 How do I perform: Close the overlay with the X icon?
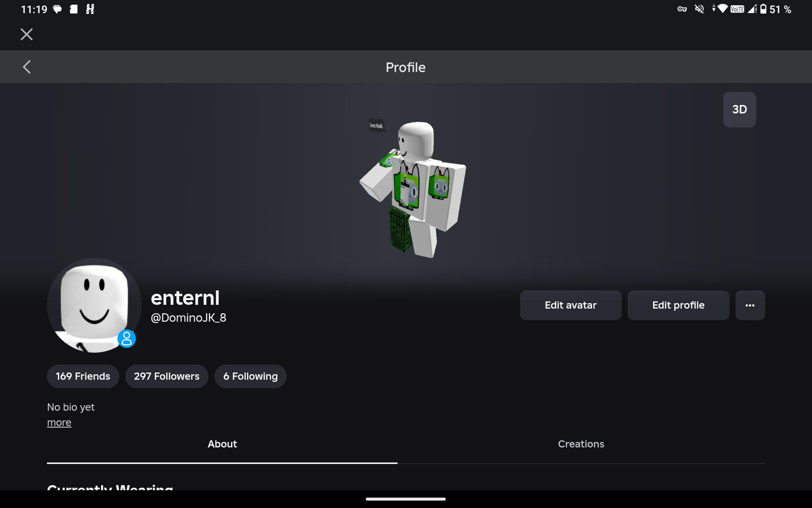click(x=27, y=34)
